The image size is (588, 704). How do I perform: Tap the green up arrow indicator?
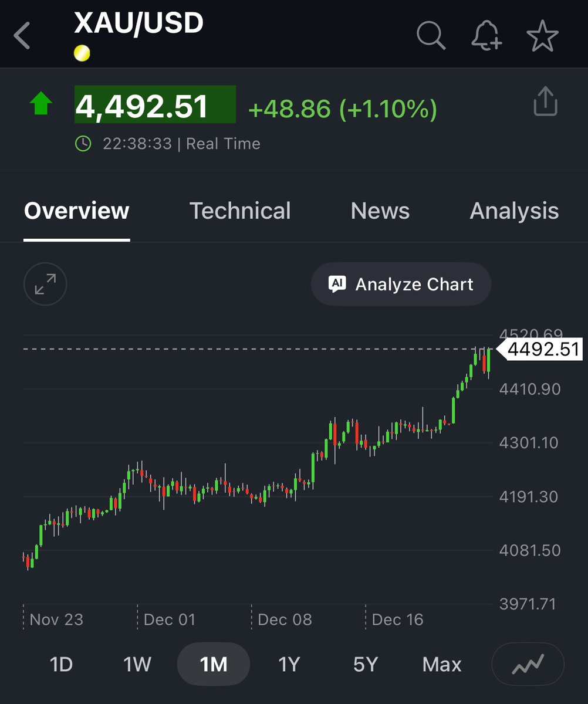pos(41,104)
